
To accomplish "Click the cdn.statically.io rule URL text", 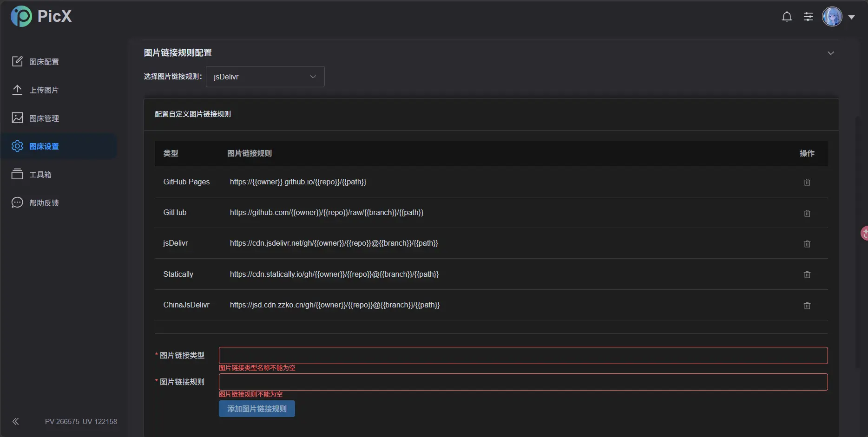I will click(334, 274).
